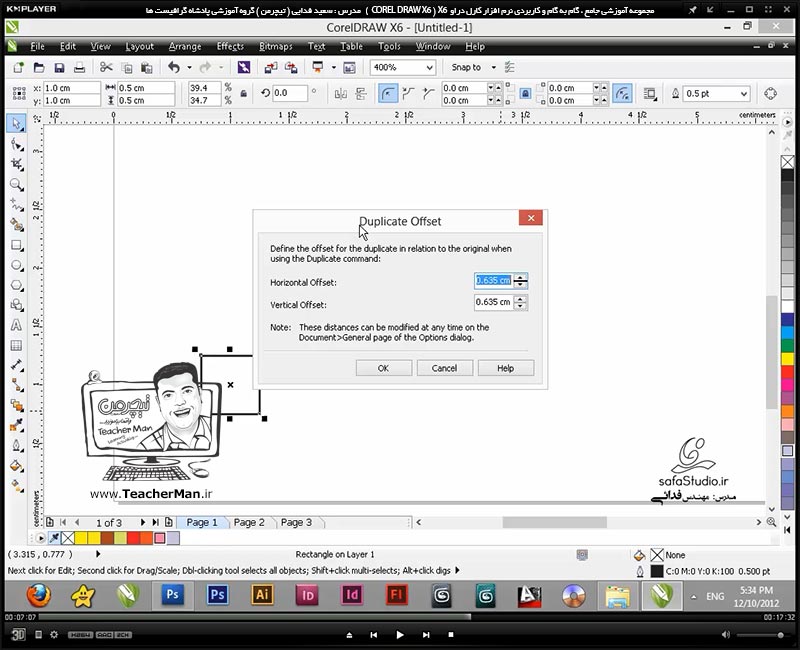Screen dimensions: 800x650
Task: Switch to Page 2 tab
Action: pos(249,522)
